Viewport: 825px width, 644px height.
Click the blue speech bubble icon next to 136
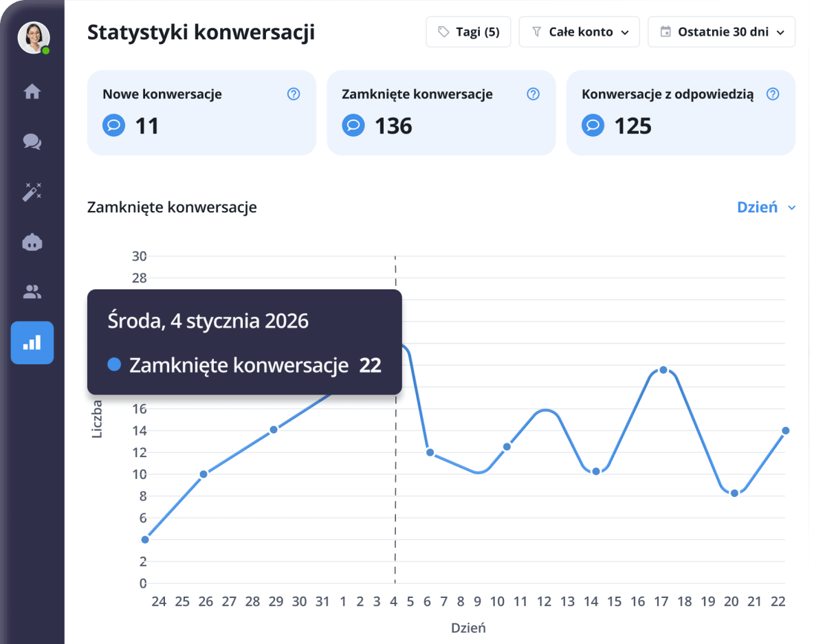click(353, 126)
